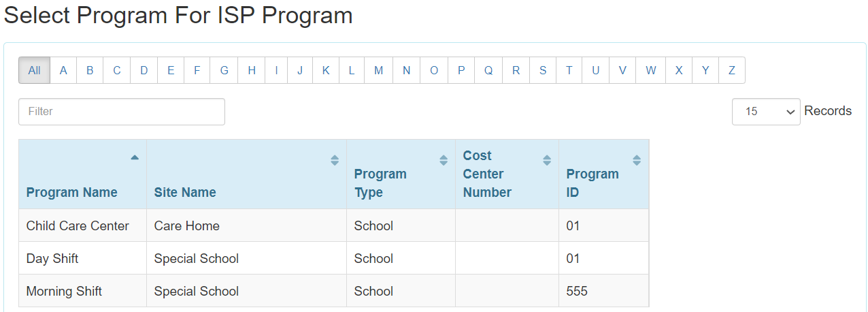The width and height of the screenshot is (868, 312).
Task: Filter programs by letter M
Action: pos(378,70)
